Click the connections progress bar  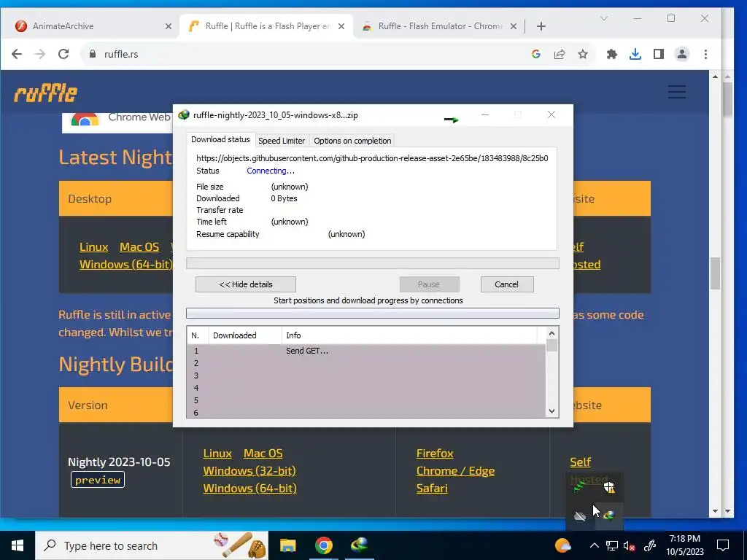[x=373, y=313]
